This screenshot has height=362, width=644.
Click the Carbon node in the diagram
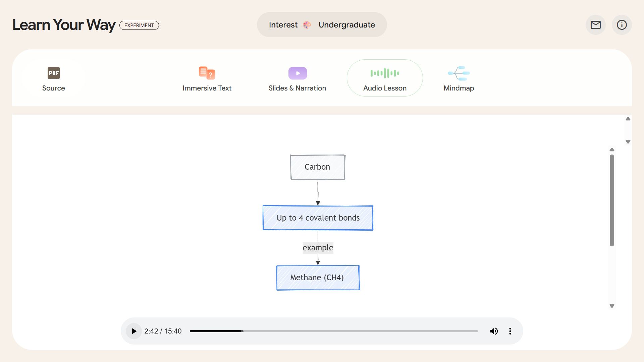(318, 167)
